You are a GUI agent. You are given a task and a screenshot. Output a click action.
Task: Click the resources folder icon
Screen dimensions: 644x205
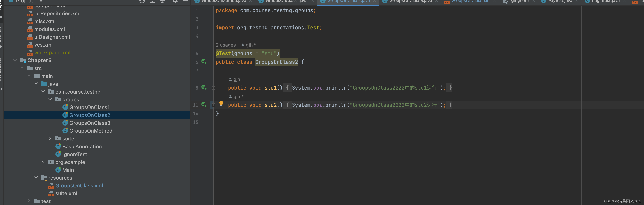(x=44, y=178)
